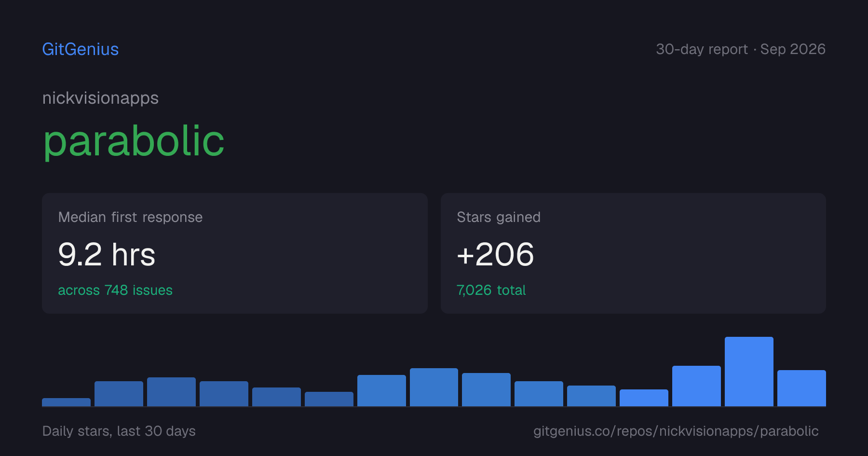The height and width of the screenshot is (456, 868).
Task: Click the across 748 issues text
Action: tap(115, 290)
